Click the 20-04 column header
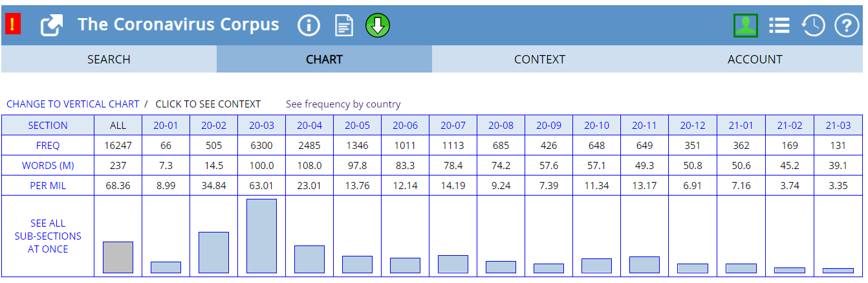This screenshot has width=868, height=283. coord(309,125)
